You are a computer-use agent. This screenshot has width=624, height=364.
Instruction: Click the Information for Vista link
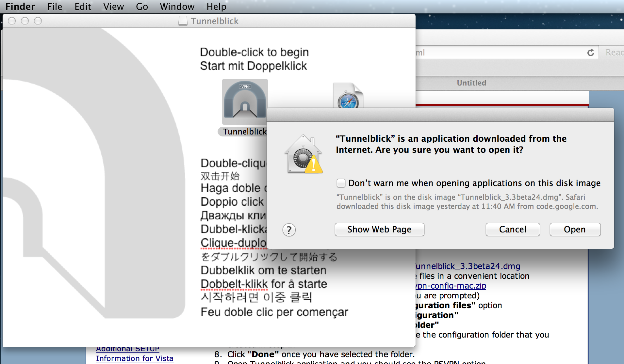point(135,358)
